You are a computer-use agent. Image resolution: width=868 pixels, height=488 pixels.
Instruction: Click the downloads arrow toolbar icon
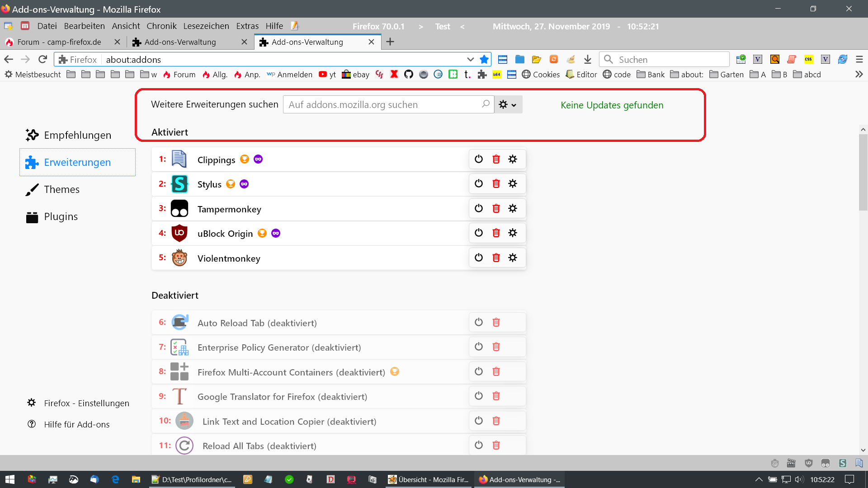pyautogui.click(x=587, y=59)
